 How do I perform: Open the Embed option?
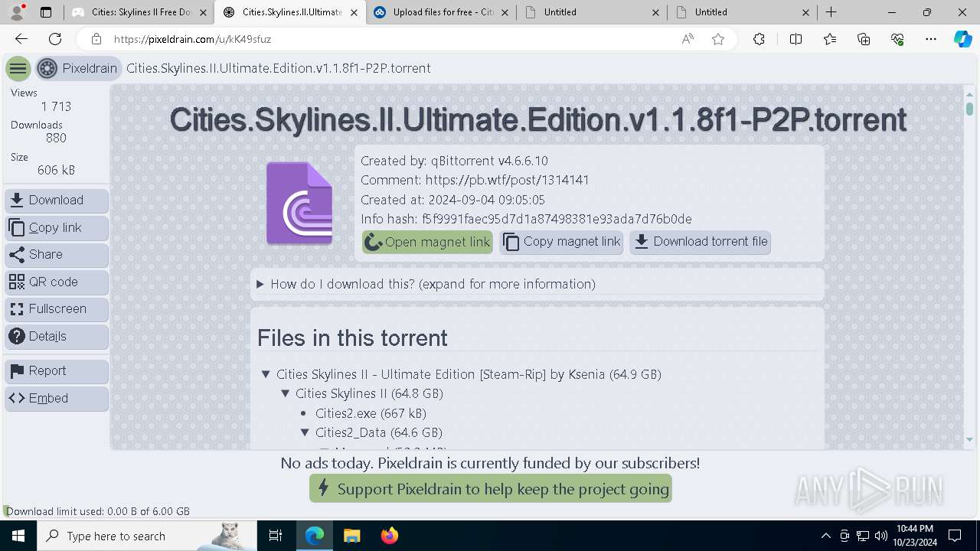57,399
